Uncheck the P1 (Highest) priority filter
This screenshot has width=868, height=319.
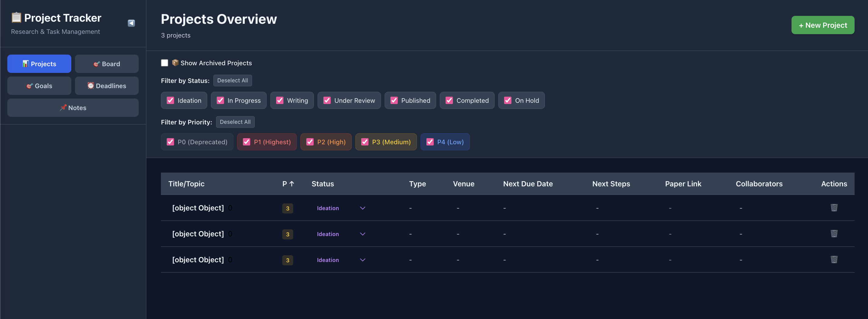[x=246, y=142]
